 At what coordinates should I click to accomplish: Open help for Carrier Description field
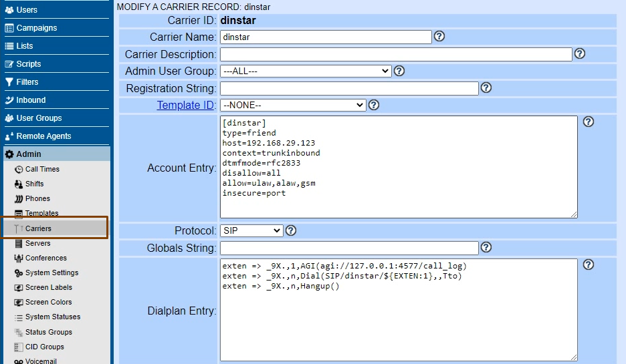coord(580,53)
